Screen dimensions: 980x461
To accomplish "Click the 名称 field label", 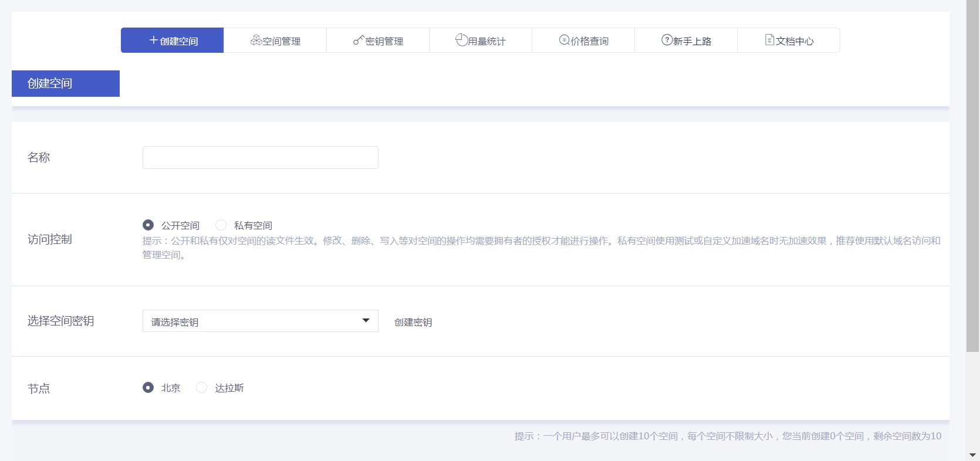I will (x=39, y=157).
